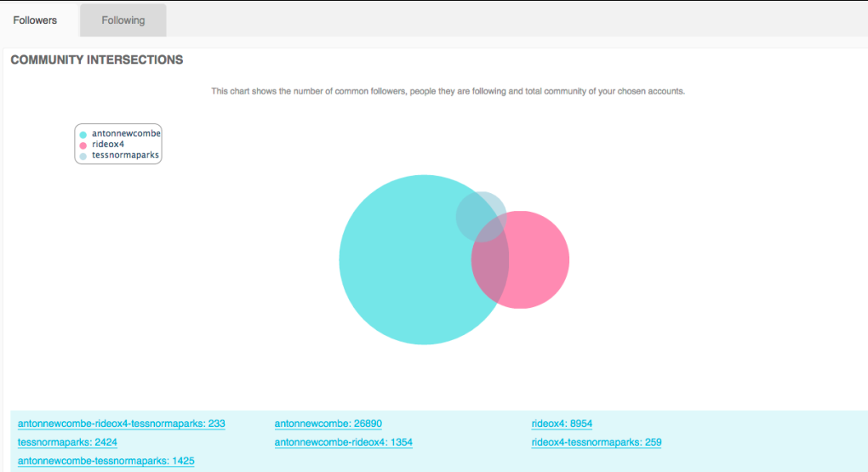The width and height of the screenshot is (868, 472).
Task: Open the antonnewcombe-rideox4: 1354 link
Action: click(x=344, y=442)
